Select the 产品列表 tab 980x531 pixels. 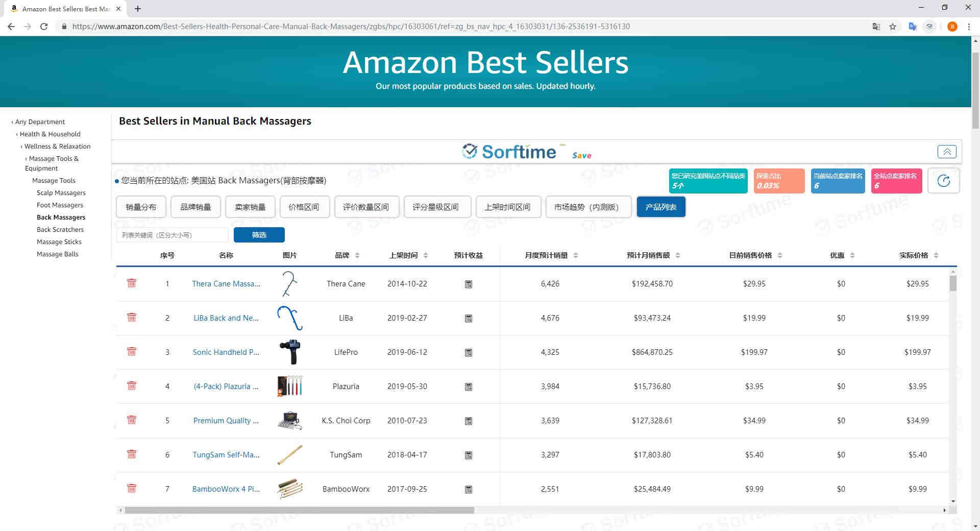coord(661,207)
